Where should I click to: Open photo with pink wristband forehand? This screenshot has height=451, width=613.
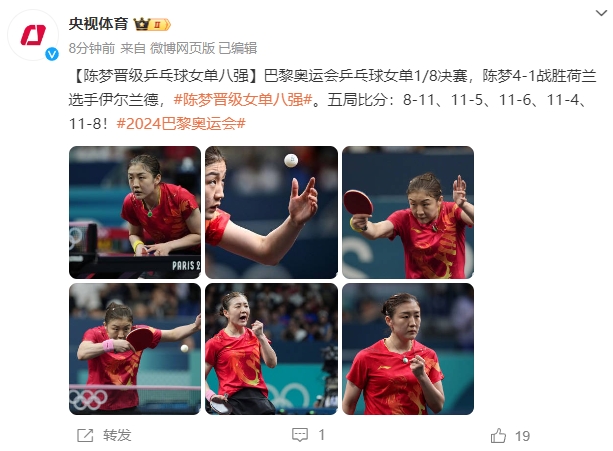coord(135,349)
